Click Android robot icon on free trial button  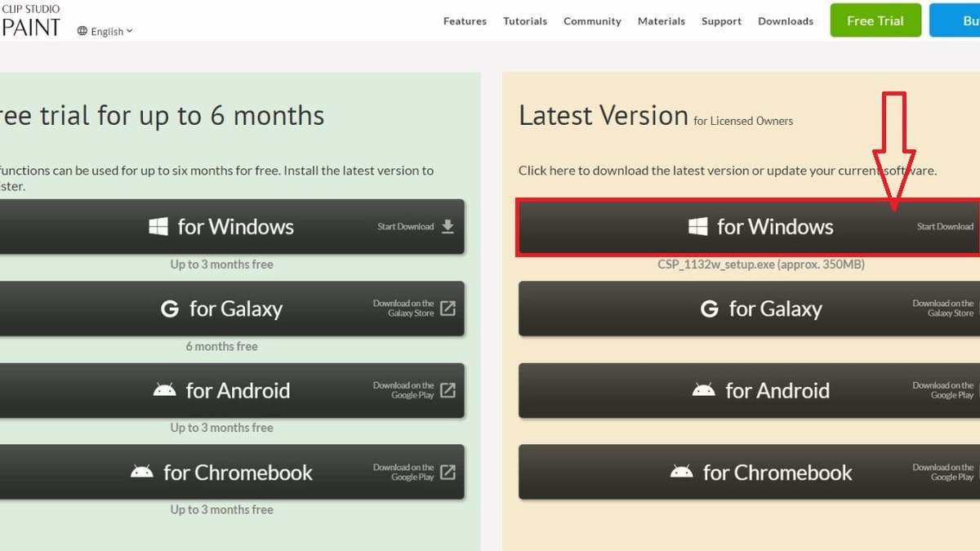[x=164, y=390]
